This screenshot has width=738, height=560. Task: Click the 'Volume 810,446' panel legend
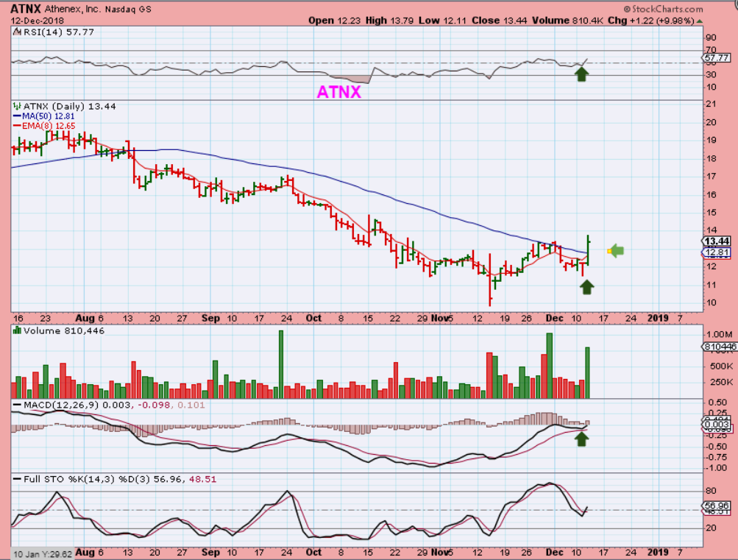[x=64, y=331]
